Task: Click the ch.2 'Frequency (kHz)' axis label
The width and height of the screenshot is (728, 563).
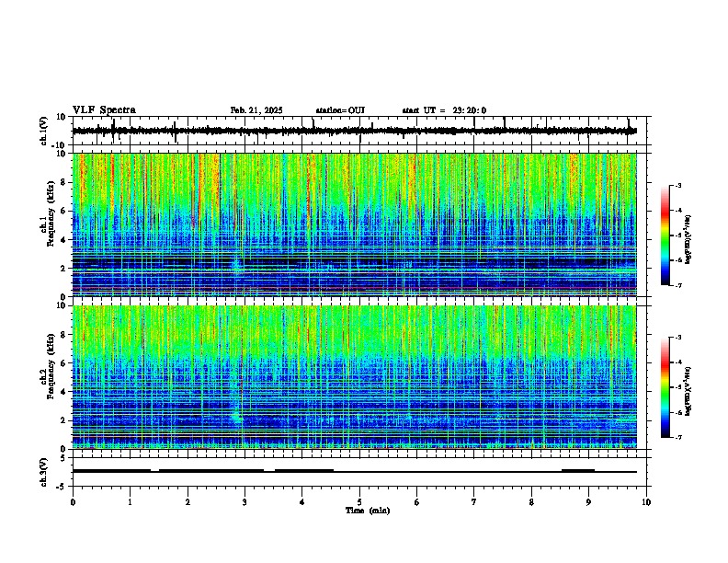Action: point(51,366)
